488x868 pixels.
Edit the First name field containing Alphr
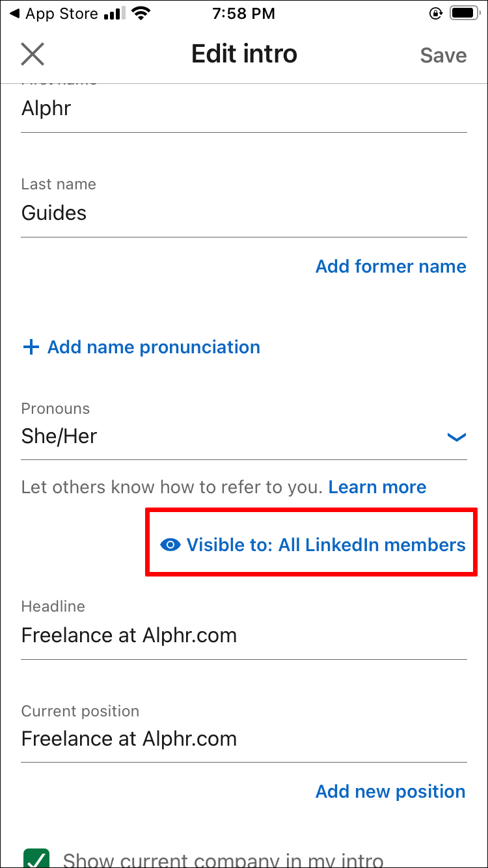pyautogui.click(x=244, y=109)
